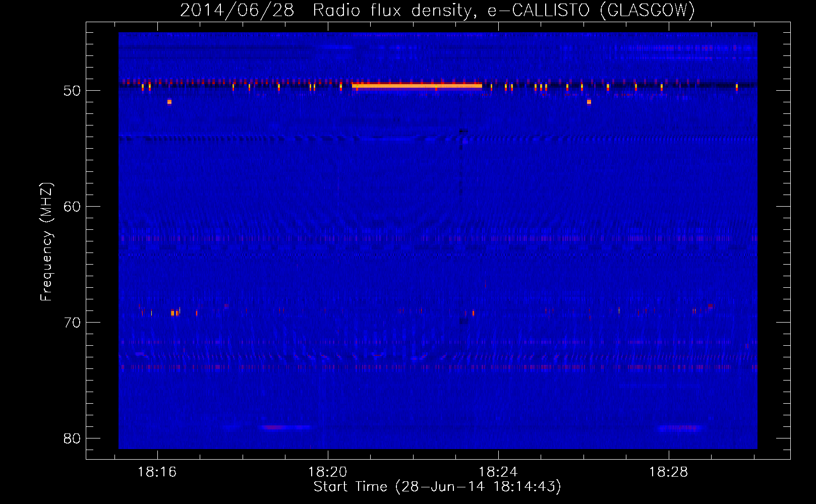Click the 18:24 time axis label
This screenshot has width=816, height=504.
(498, 472)
